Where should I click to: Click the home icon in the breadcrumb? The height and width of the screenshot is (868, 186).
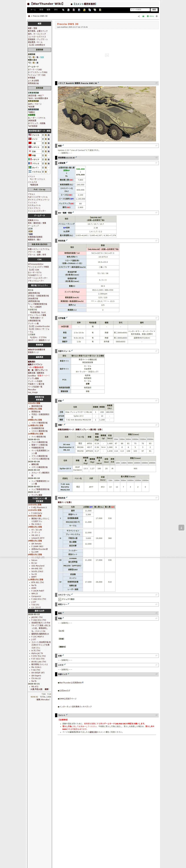point(29,16)
